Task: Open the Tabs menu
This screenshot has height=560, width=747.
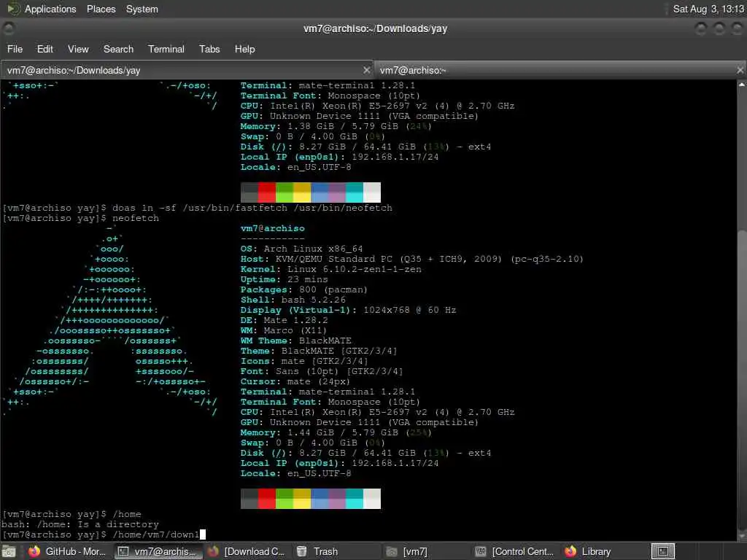Action: (x=209, y=49)
